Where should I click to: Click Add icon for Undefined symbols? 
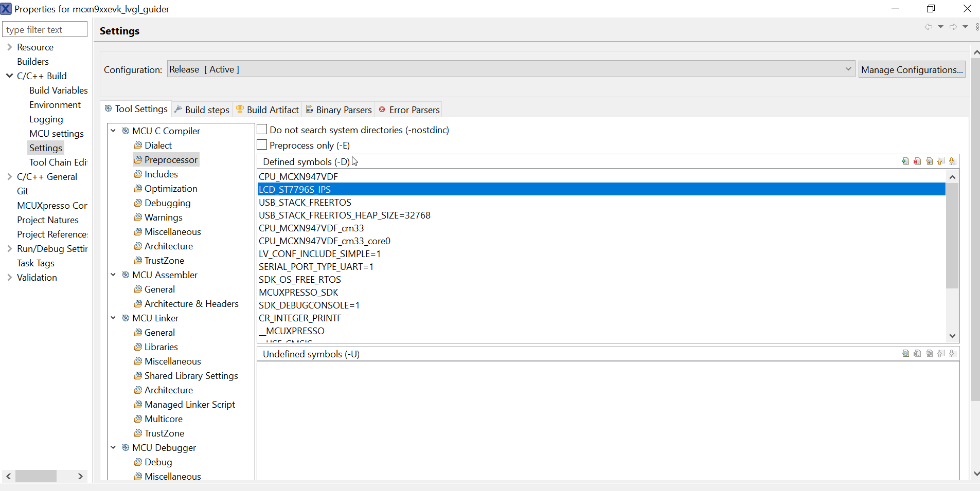905,354
